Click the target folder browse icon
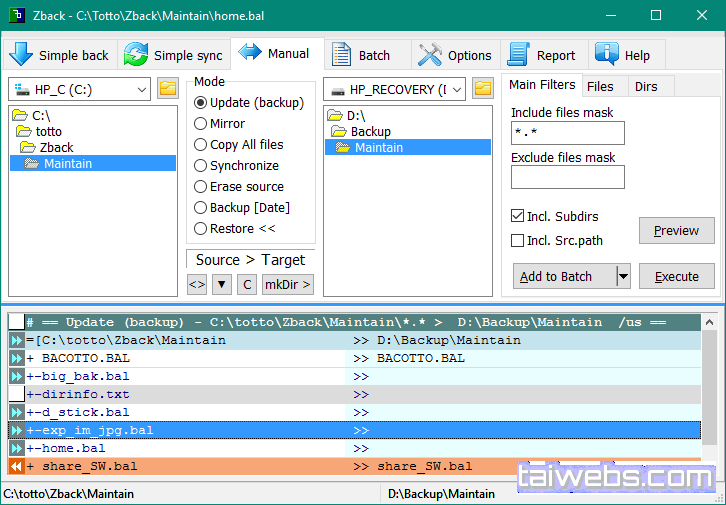This screenshot has height=505, width=726. [x=483, y=89]
